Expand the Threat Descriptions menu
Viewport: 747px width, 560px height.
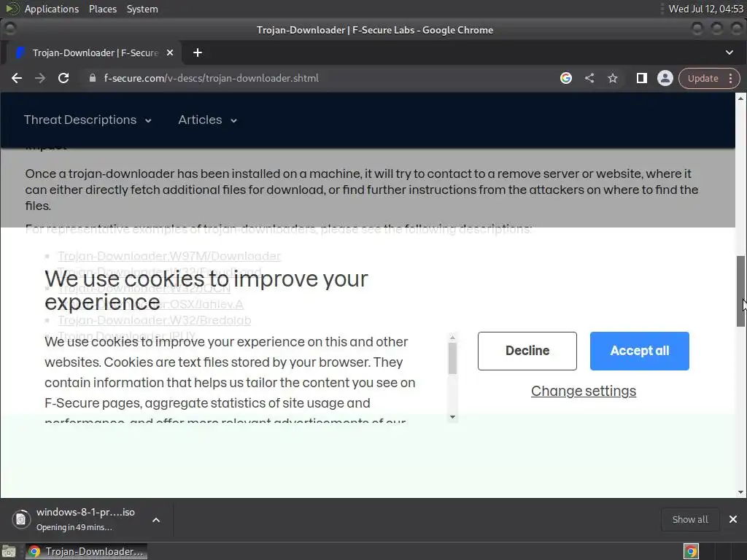click(88, 120)
